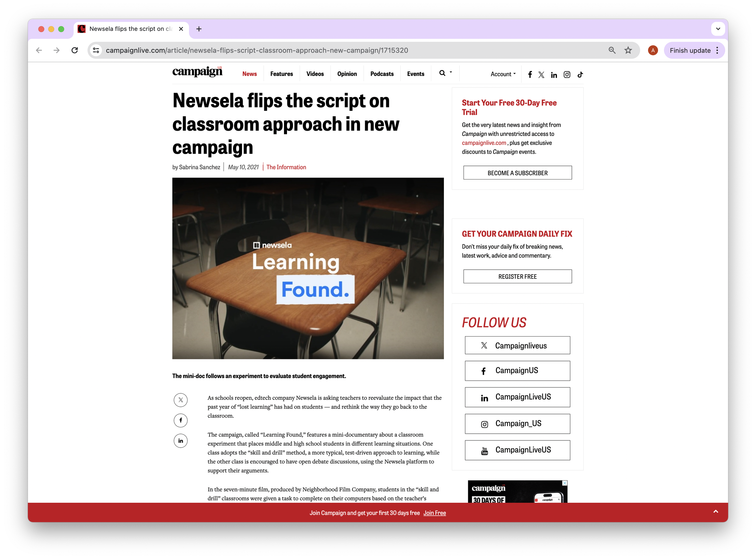Screen dimensions: 756x559
Task: Open The Information category link
Action: (286, 167)
